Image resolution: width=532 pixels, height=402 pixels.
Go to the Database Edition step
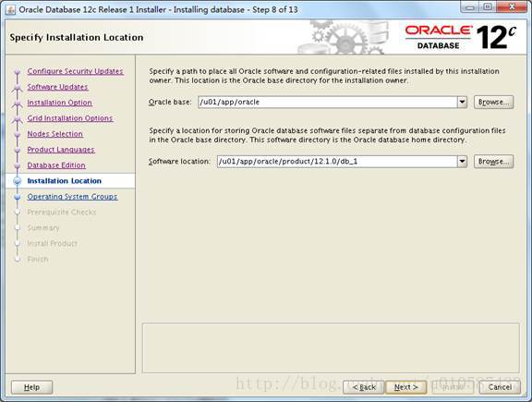tap(56, 165)
